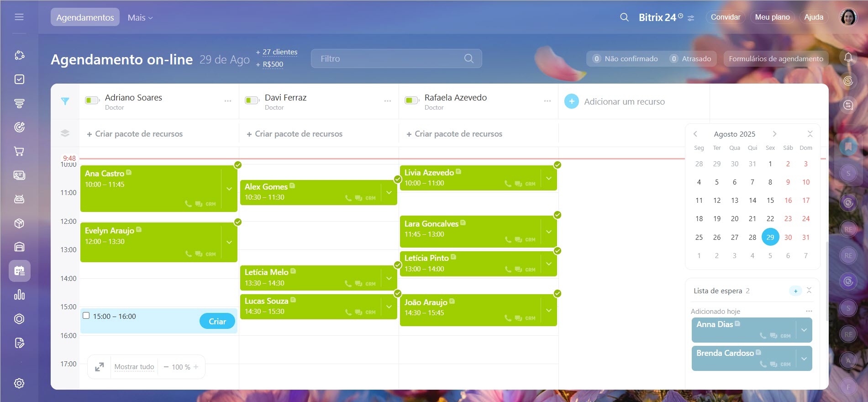Click the fullscreen expand arrows icon
Screen dimensions: 868x402
click(99, 367)
